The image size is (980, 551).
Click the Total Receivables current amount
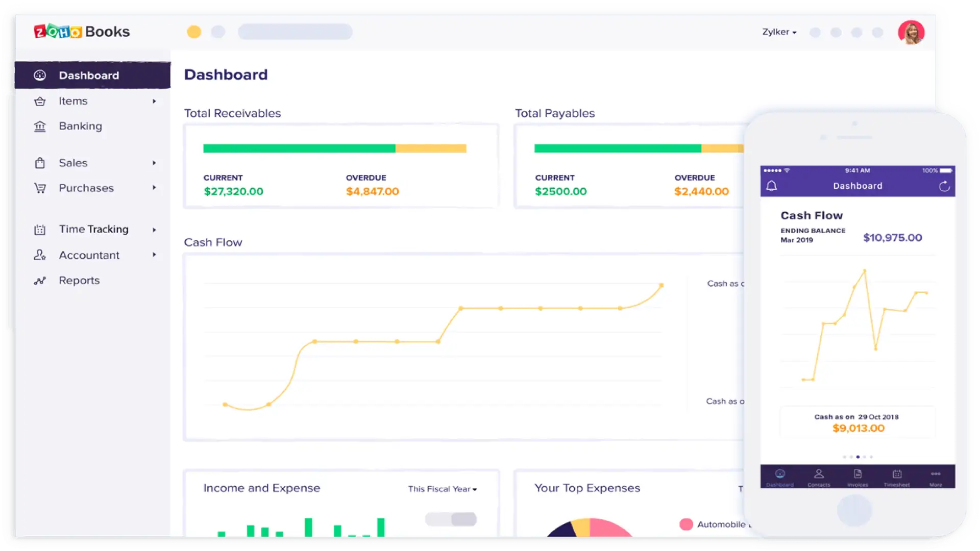click(x=234, y=191)
